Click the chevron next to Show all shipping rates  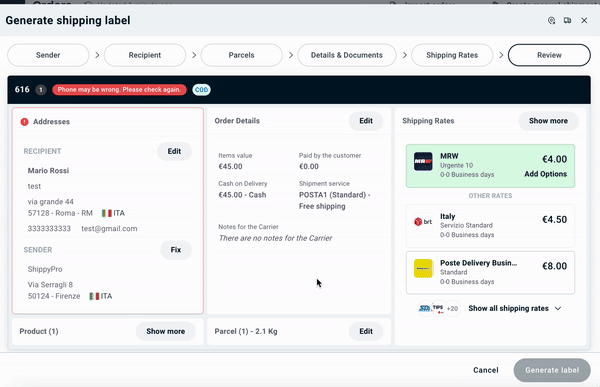tap(558, 309)
